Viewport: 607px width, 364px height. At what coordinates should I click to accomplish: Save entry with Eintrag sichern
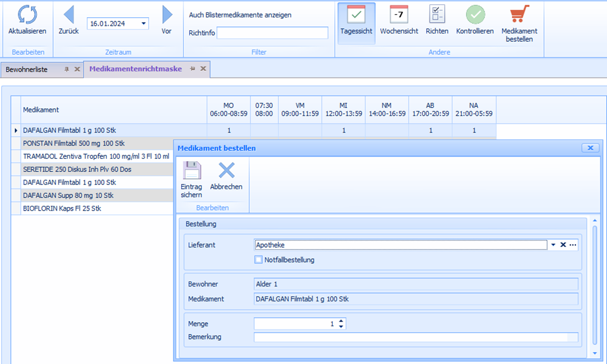pyautogui.click(x=191, y=172)
